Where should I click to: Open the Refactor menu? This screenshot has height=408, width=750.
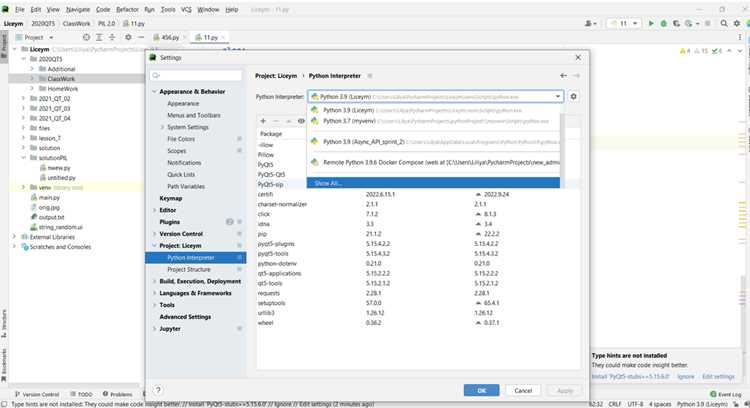(127, 10)
